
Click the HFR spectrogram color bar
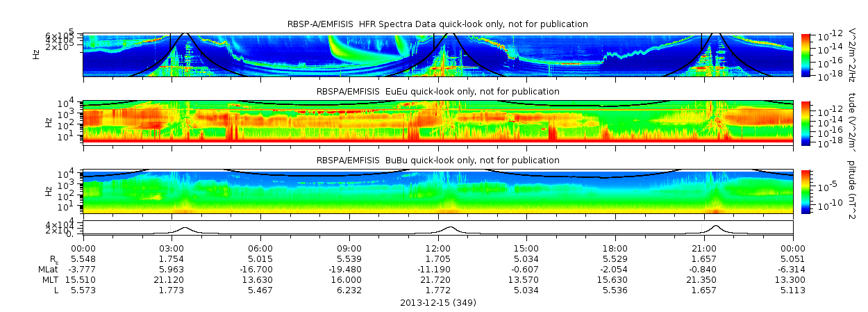coord(806,54)
